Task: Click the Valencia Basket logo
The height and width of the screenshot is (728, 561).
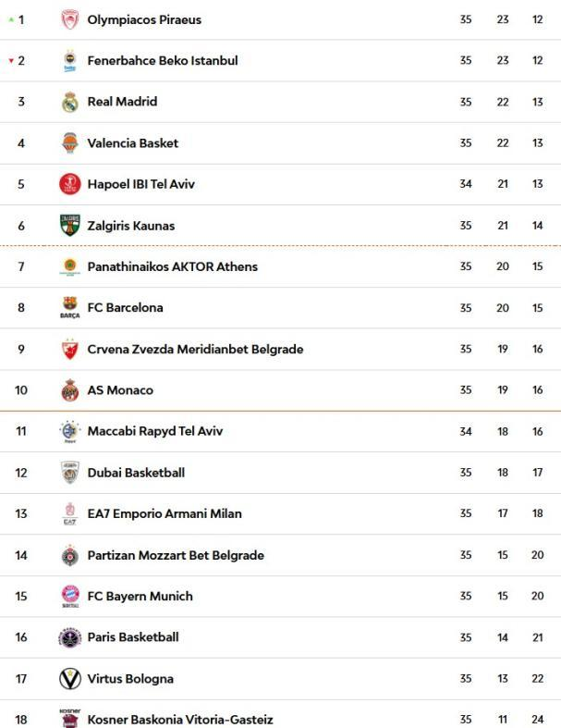Action: pos(70,143)
